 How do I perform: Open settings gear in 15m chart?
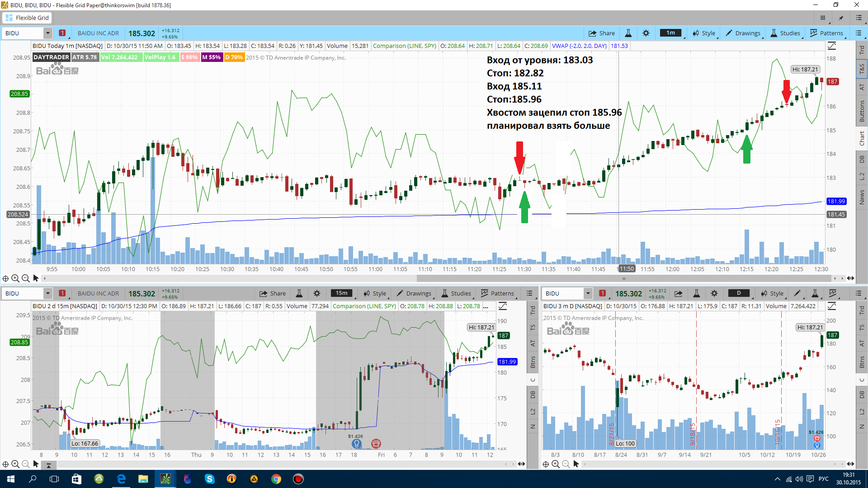tap(317, 293)
